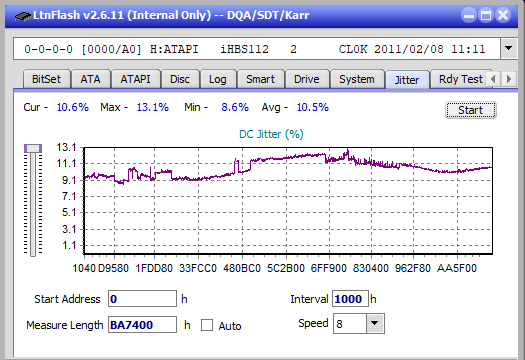
Task: Maximize the LtnFlash window
Action: pyautogui.click(x=486, y=15)
